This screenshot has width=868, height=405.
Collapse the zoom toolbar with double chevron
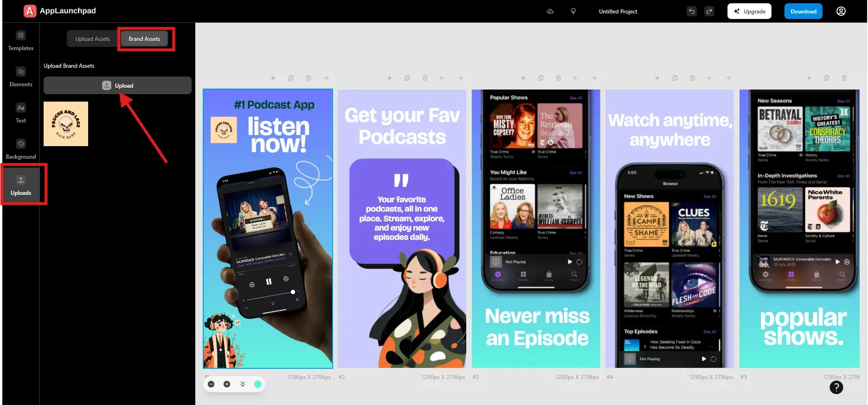coord(243,384)
